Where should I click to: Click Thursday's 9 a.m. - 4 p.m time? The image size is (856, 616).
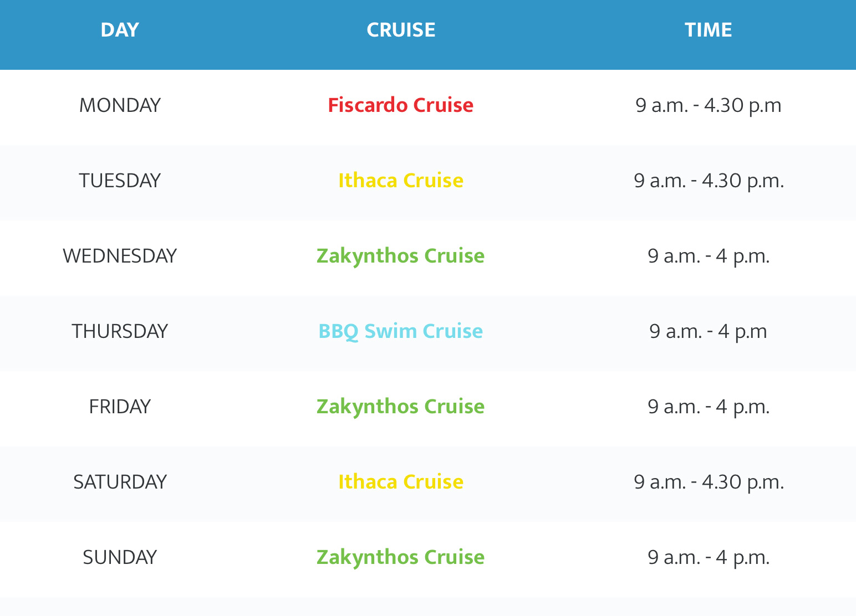click(x=709, y=331)
